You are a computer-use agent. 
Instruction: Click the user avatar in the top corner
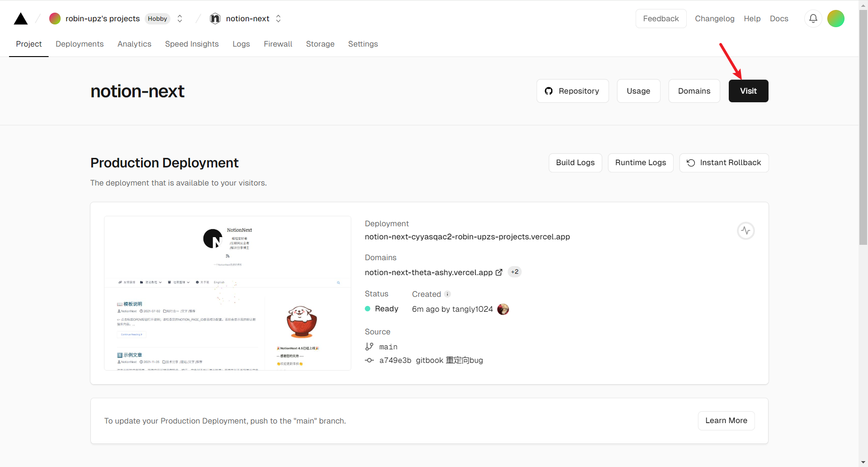click(x=836, y=18)
